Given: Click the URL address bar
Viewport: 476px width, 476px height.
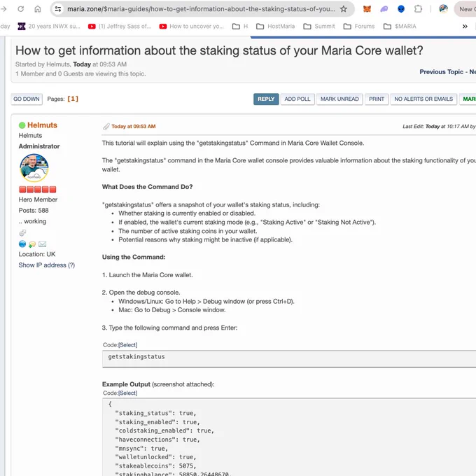Looking at the screenshot, I should [x=201, y=9].
